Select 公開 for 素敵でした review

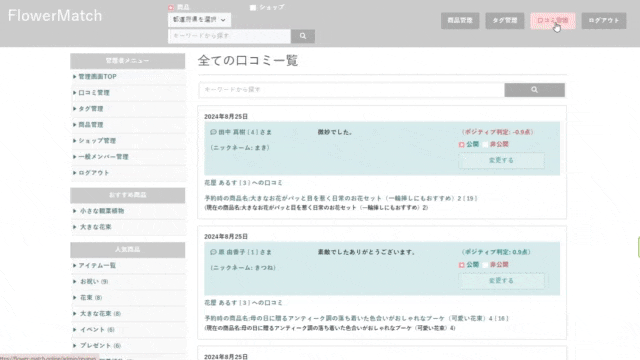point(462,265)
